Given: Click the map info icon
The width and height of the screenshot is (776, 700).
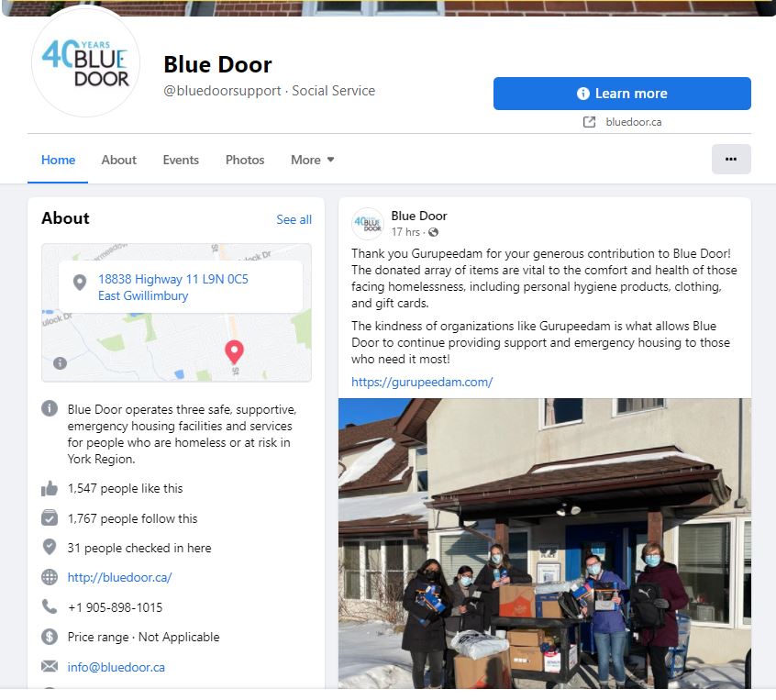Looking at the screenshot, I should tap(60, 363).
